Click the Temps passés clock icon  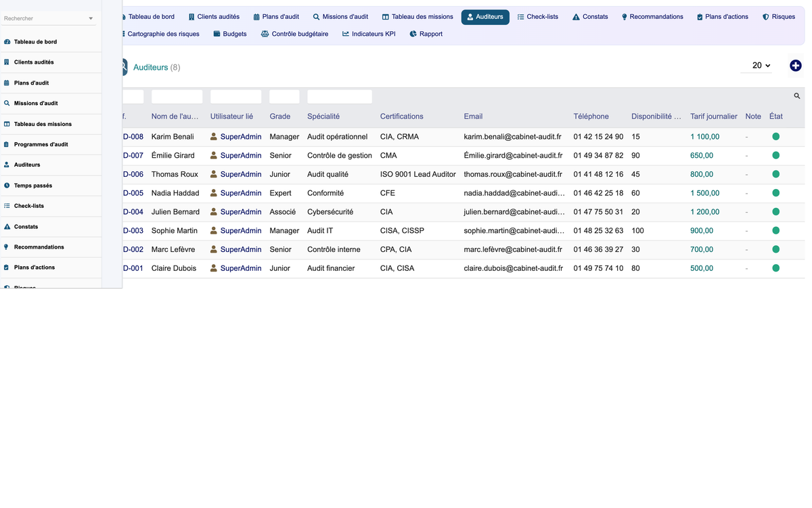click(7, 186)
